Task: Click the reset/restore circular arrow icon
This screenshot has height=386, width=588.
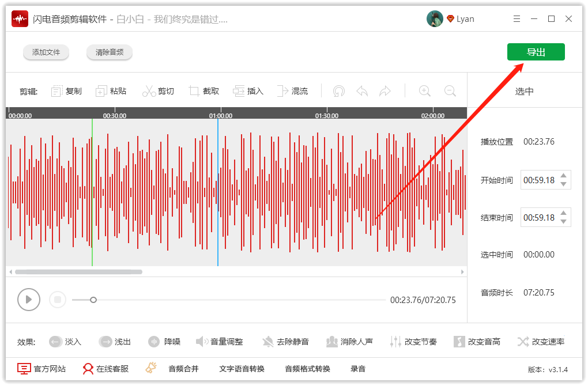Action: point(339,91)
